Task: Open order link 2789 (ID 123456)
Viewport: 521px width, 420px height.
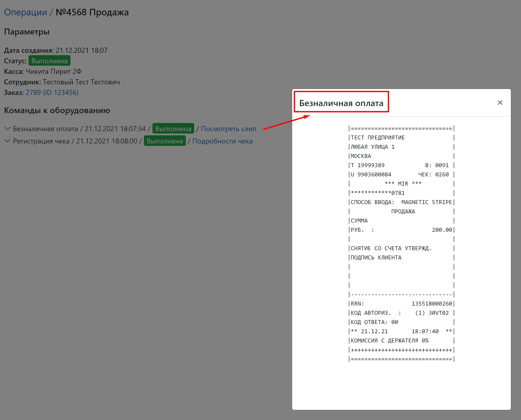Action: click(x=52, y=92)
